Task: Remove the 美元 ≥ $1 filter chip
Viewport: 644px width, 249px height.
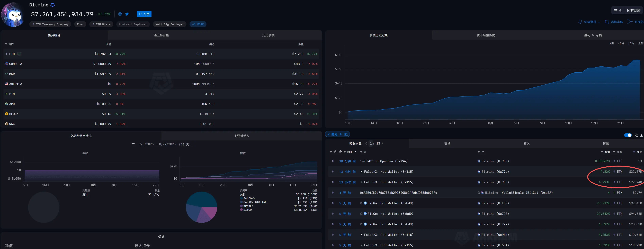Action: coord(328,134)
